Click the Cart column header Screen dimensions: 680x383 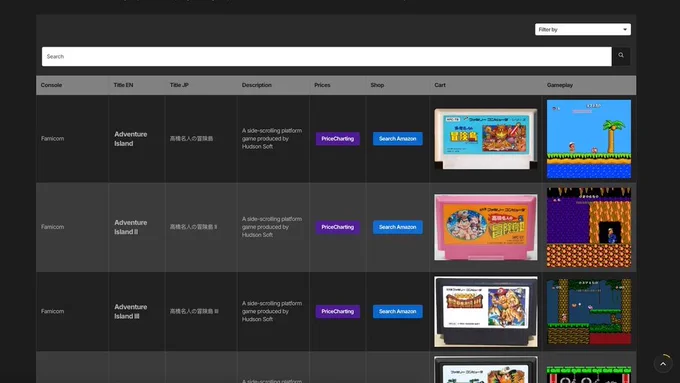point(440,85)
